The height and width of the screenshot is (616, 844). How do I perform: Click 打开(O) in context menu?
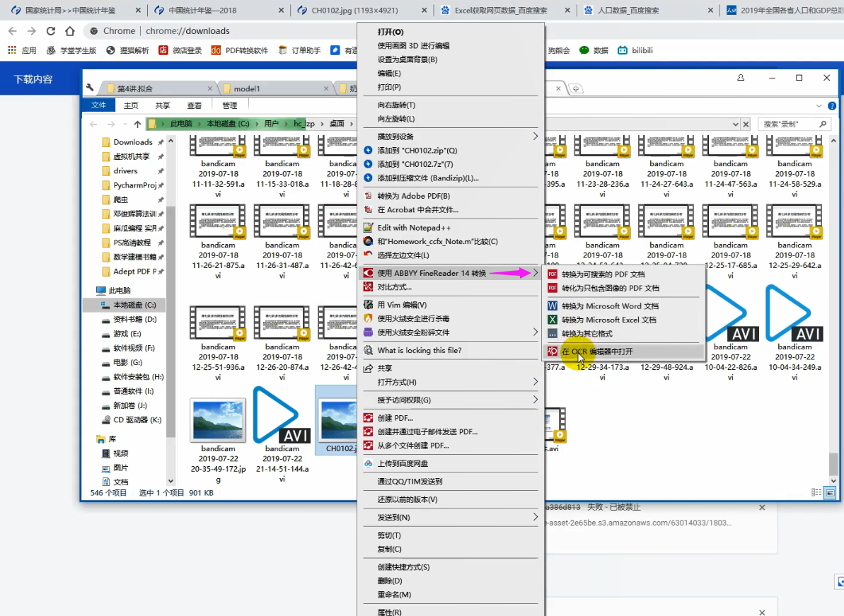(391, 32)
